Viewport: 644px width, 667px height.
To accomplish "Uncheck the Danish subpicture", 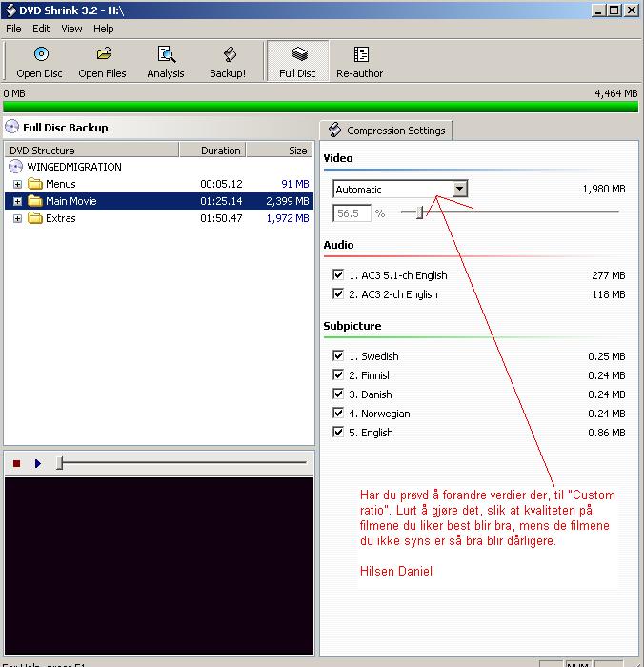I will pos(338,394).
